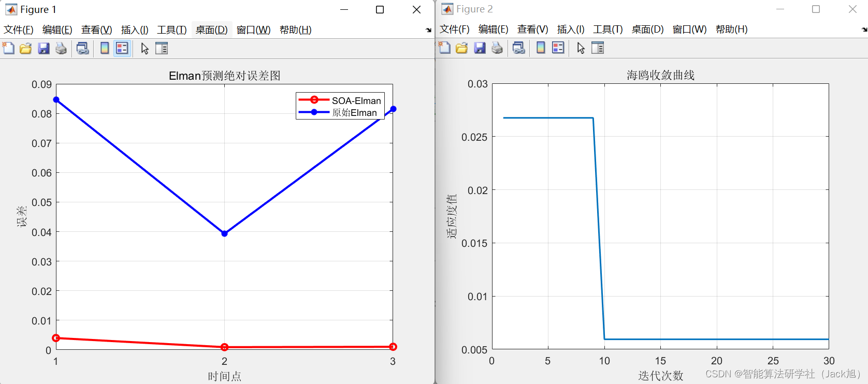Maximize the Figure 2 window
Screen dimensions: 868x384
coord(816,9)
